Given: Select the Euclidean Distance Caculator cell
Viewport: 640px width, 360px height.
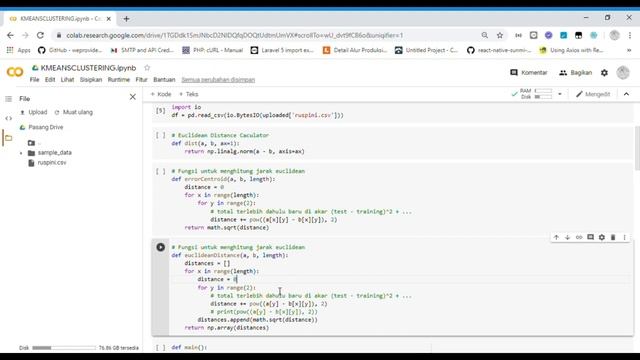Looking at the screenshot, I should point(392,143).
